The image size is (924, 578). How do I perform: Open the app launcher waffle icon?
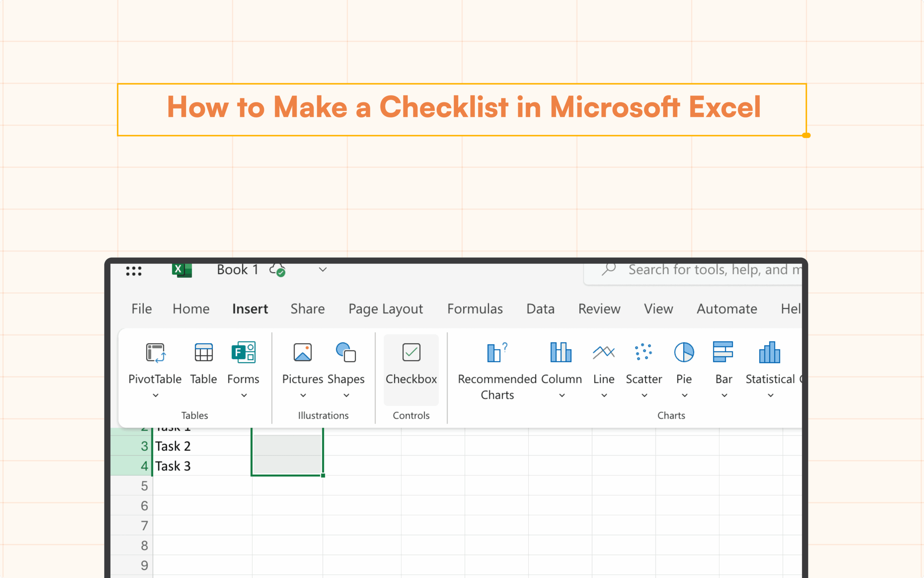click(134, 271)
